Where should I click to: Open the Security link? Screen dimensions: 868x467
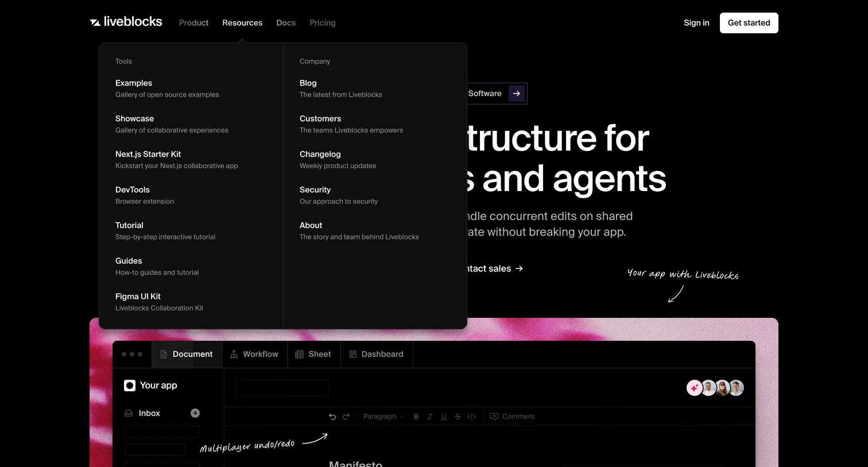coord(339,195)
